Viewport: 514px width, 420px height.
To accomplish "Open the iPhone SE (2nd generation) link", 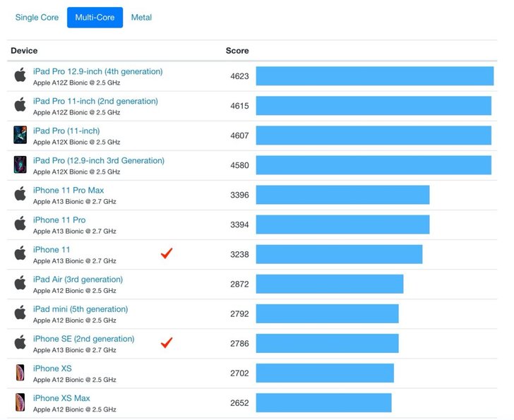I will [84, 339].
